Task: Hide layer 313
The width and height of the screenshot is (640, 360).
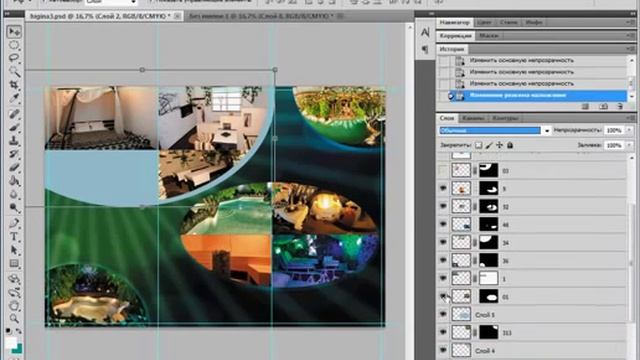Action: [x=443, y=332]
